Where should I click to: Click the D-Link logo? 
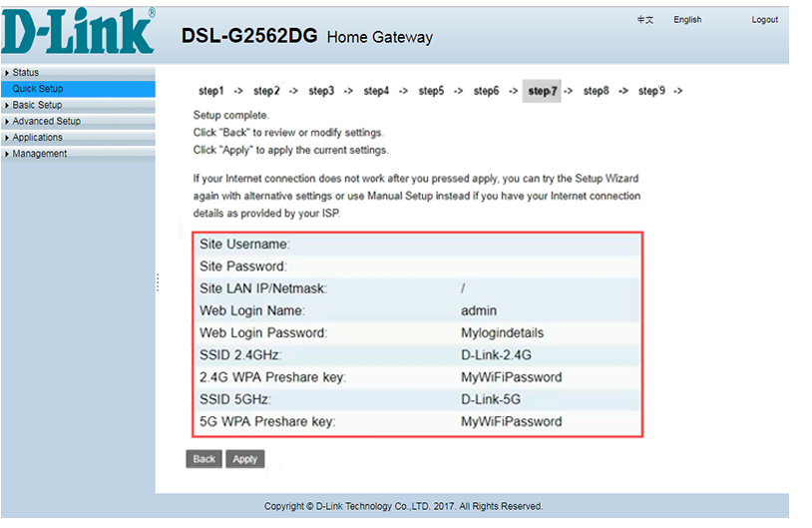pos(78,31)
